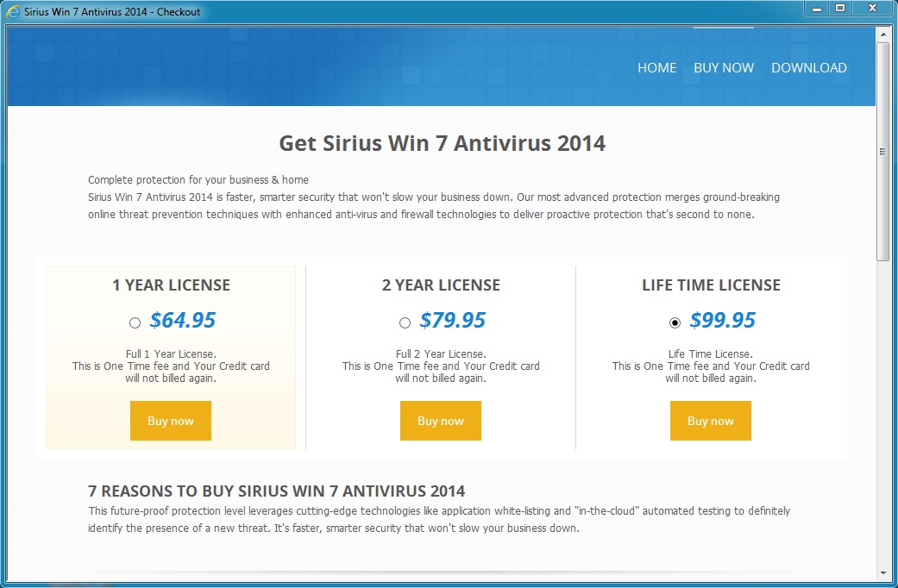Image resolution: width=898 pixels, height=588 pixels.
Task: Go to the BUY NOW page
Action: coord(724,67)
